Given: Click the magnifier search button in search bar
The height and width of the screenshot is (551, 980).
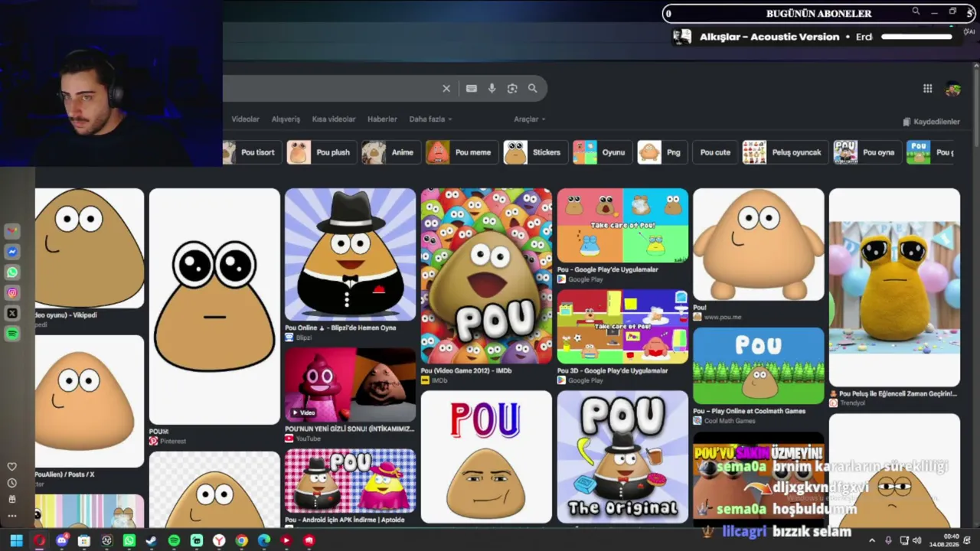Looking at the screenshot, I should [x=533, y=89].
